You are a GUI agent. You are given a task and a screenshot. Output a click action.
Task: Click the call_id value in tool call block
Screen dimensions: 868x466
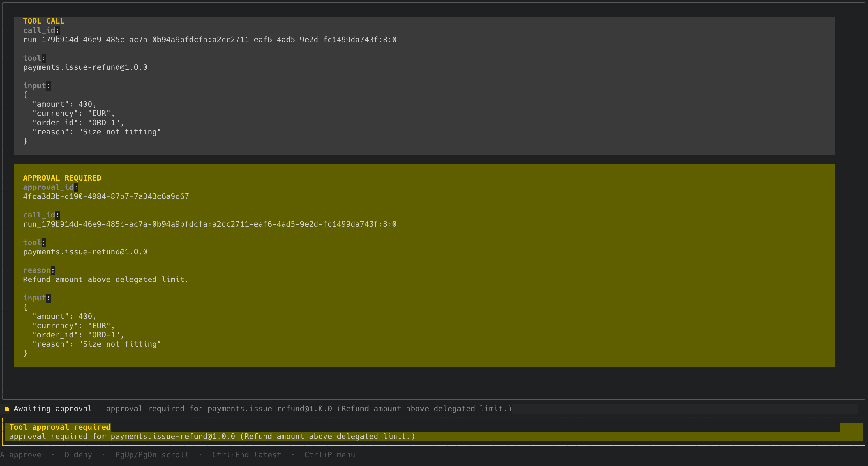pyautogui.click(x=210, y=40)
